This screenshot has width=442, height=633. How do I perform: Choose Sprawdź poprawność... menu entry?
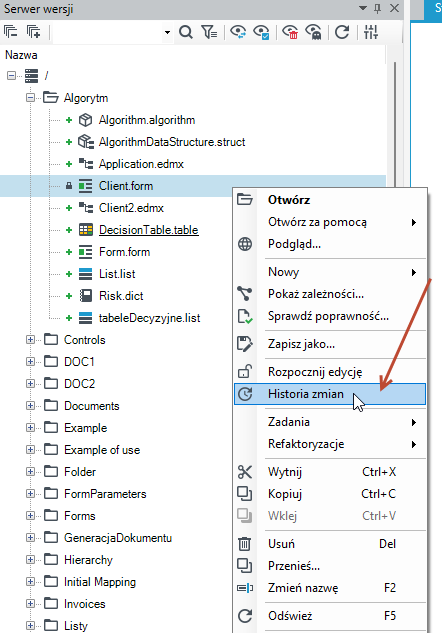(330, 316)
